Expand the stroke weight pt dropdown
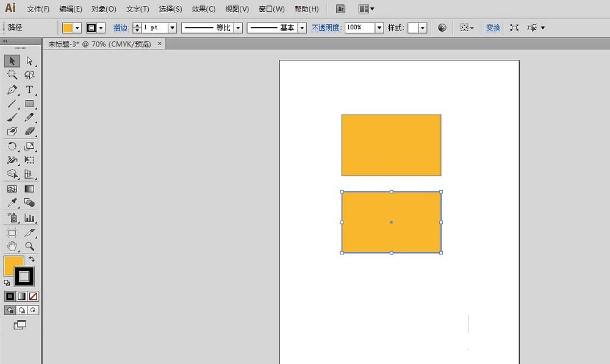 pos(173,28)
